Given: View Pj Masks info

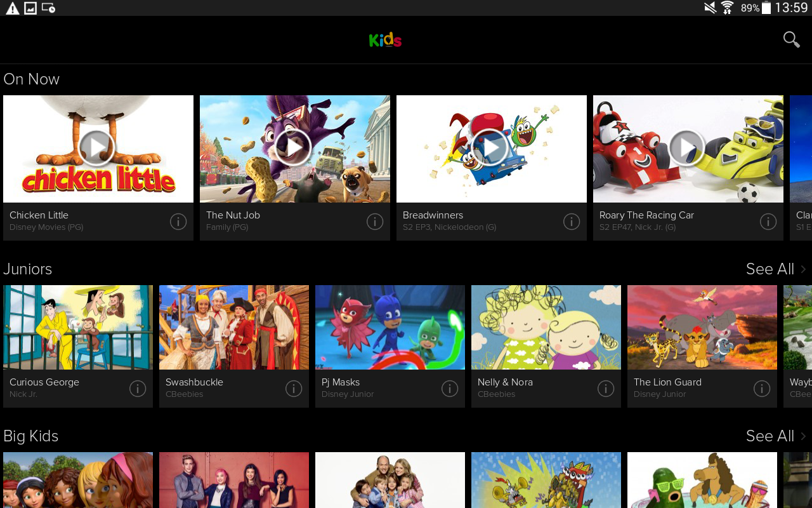Looking at the screenshot, I should (450, 389).
